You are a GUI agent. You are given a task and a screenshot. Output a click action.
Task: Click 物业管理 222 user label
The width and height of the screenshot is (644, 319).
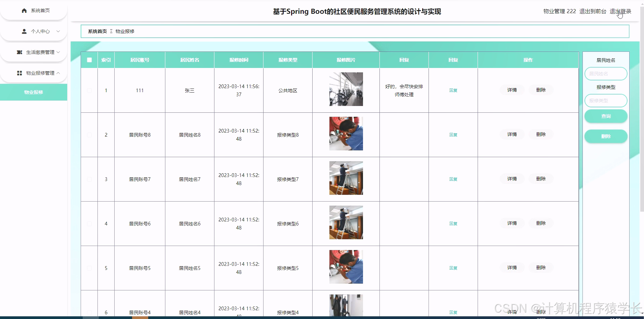pyautogui.click(x=560, y=11)
